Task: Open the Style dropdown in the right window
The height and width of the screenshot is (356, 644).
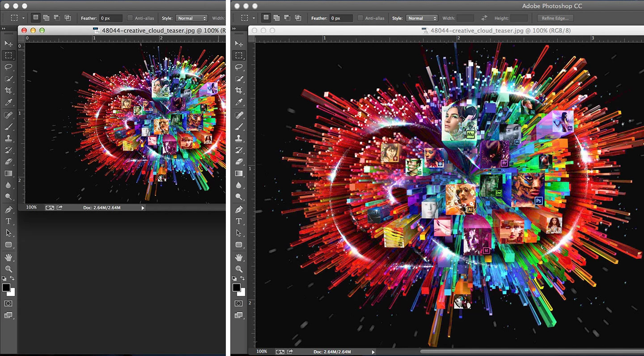Action: (422, 18)
